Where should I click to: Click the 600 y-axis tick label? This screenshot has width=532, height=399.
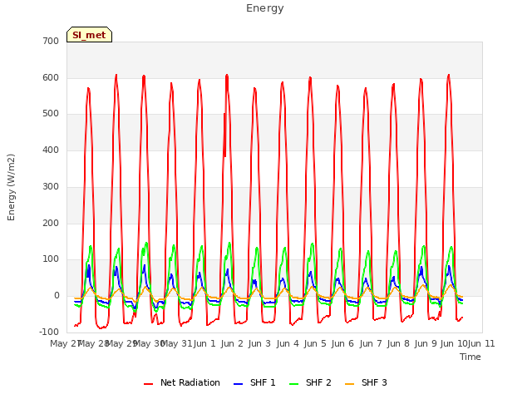(51, 77)
